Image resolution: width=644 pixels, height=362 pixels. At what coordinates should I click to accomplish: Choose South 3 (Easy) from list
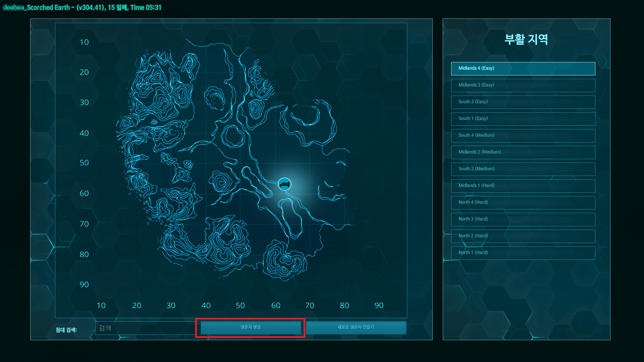click(523, 102)
